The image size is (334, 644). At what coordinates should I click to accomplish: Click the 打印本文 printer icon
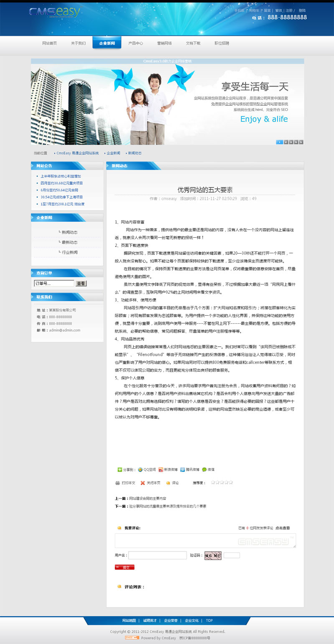click(x=118, y=483)
